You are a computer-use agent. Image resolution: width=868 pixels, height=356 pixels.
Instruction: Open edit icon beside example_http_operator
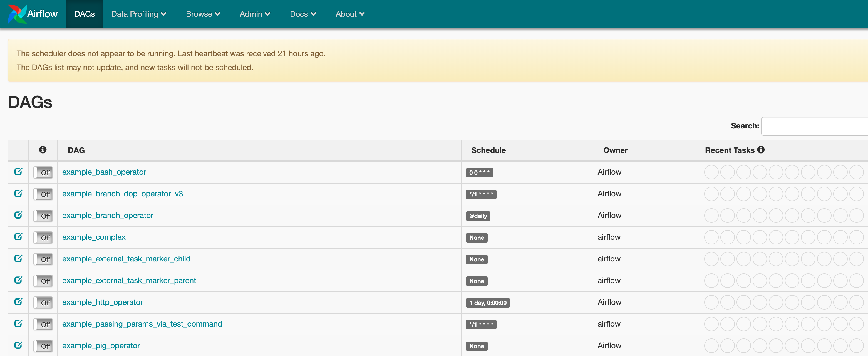pyautogui.click(x=18, y=302)
